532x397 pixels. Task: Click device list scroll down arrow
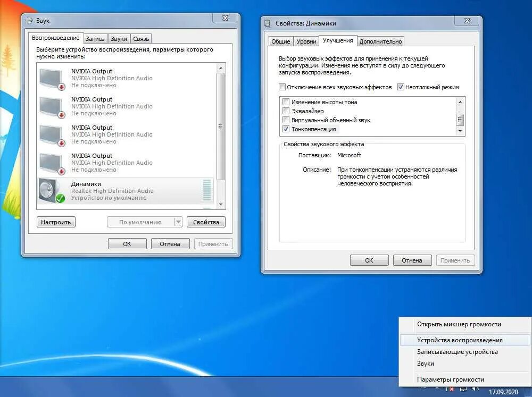[221, 205]
